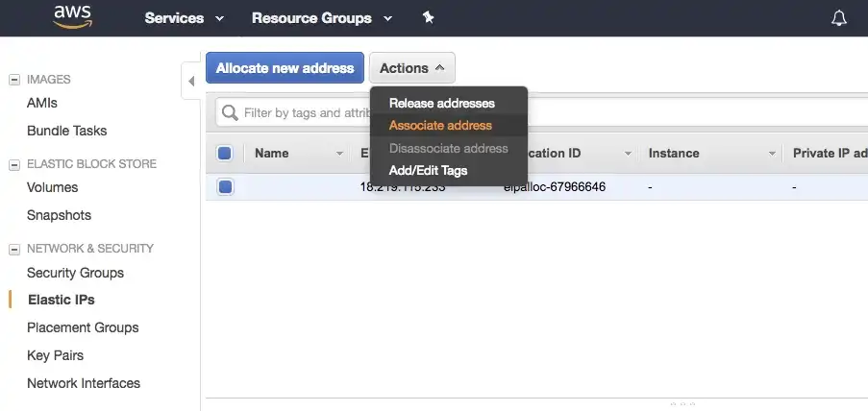Open the Resource Groups dropdown
Image resolution: width=868 pixels, height=411 pixels.
[321, 18]
